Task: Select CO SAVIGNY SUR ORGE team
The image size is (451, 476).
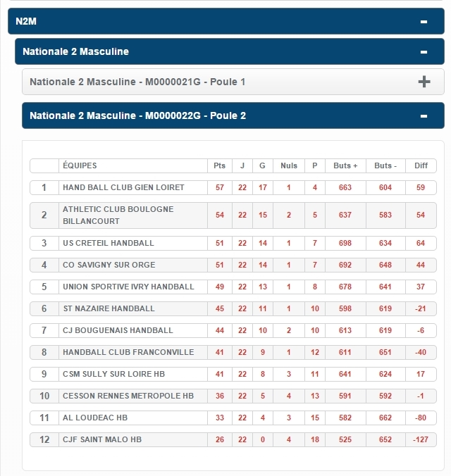Action: coord(109,265)
